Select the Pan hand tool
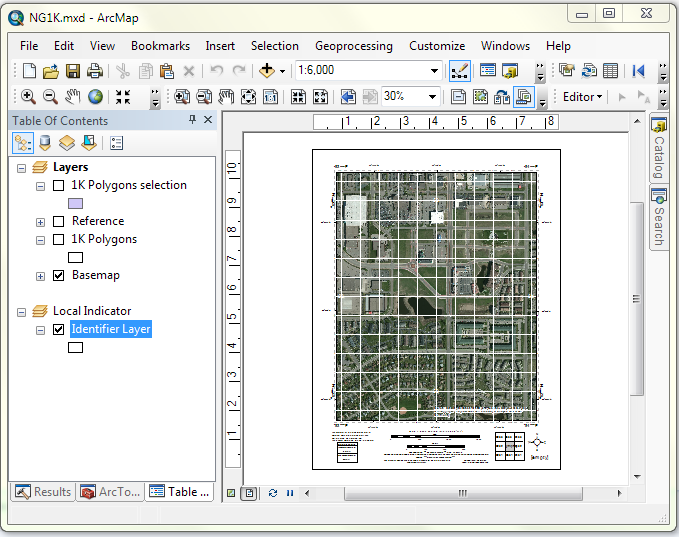The image size is (679, 537). tap(73, 97)
